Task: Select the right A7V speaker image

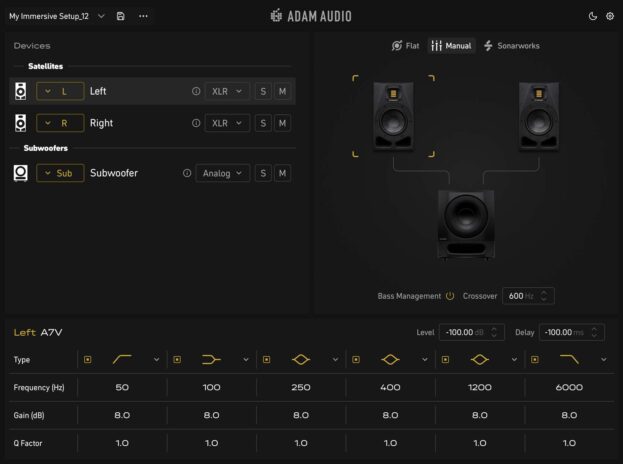Action: click(x=539, y=116)
